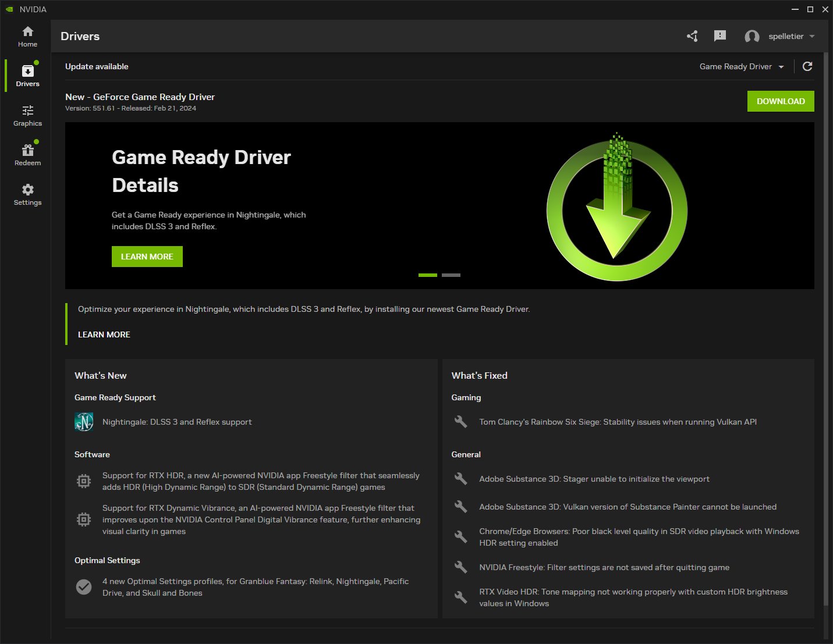Open the spelletier account dropdown
833x644 pixels.
(791, 36)
